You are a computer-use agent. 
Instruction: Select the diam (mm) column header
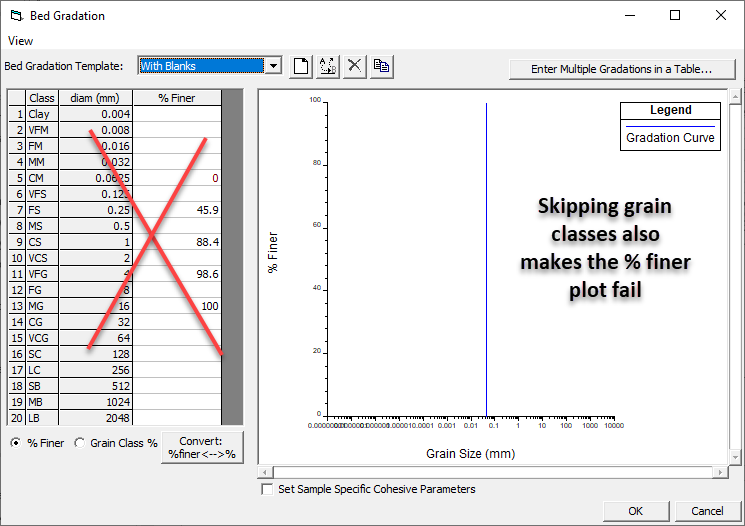point(95,98)
